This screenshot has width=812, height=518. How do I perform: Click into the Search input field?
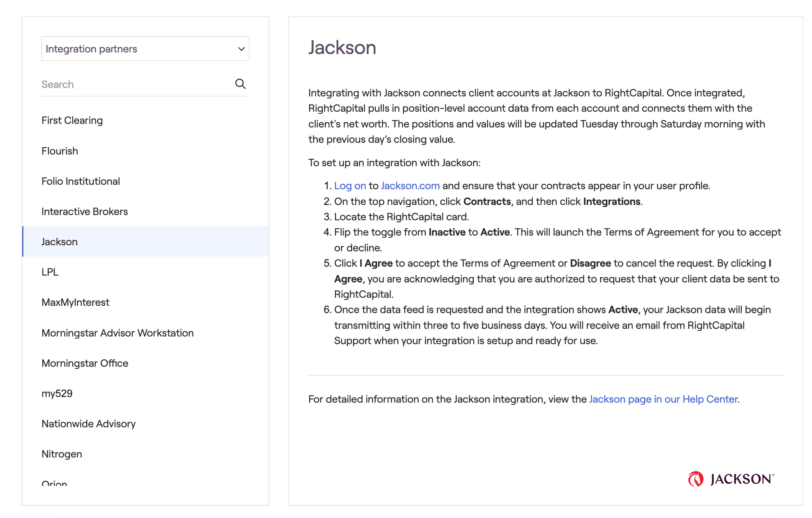[135, 84]
